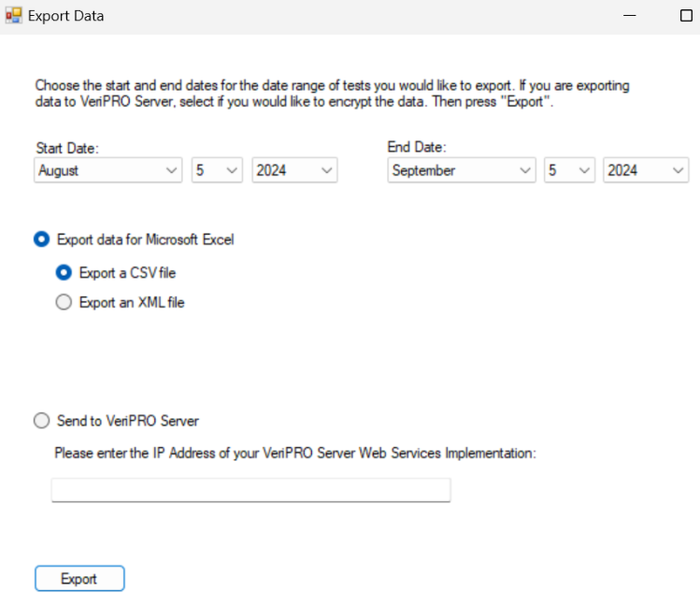Click the Start Date label
This screenshot has height=606, width=700.
click(67, 148)
